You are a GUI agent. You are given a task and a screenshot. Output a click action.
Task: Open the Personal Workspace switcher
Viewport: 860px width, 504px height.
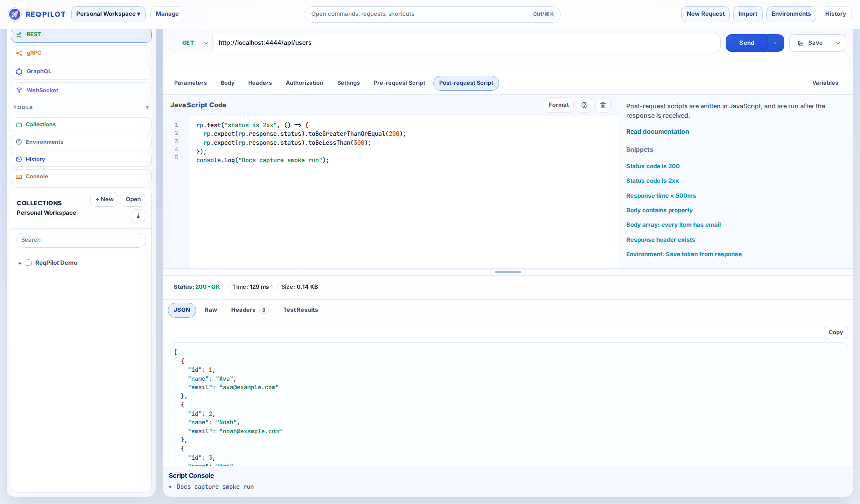click(108, 14)
